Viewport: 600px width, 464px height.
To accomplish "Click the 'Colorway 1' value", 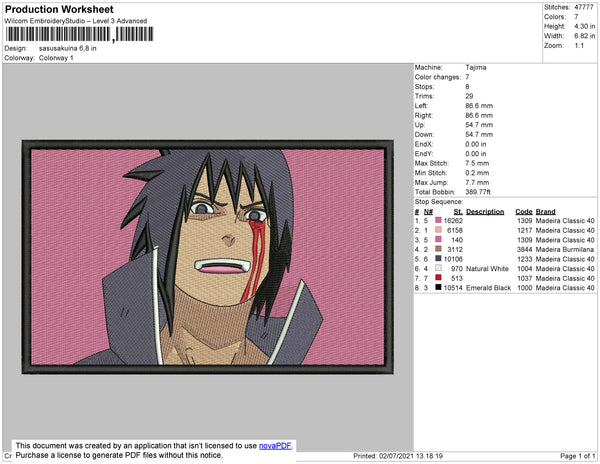I will (x=56, y=58).
